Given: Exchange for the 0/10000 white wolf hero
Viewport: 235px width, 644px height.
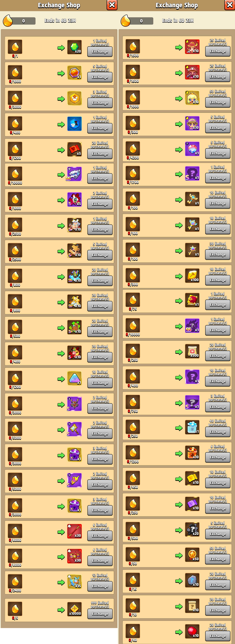Looking at the screenshot, I should click(100, 178).
